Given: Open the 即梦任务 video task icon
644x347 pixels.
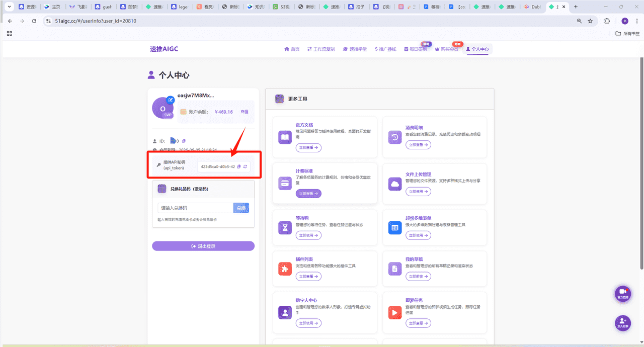Looking at the screenshot, I should click(395, 312).
